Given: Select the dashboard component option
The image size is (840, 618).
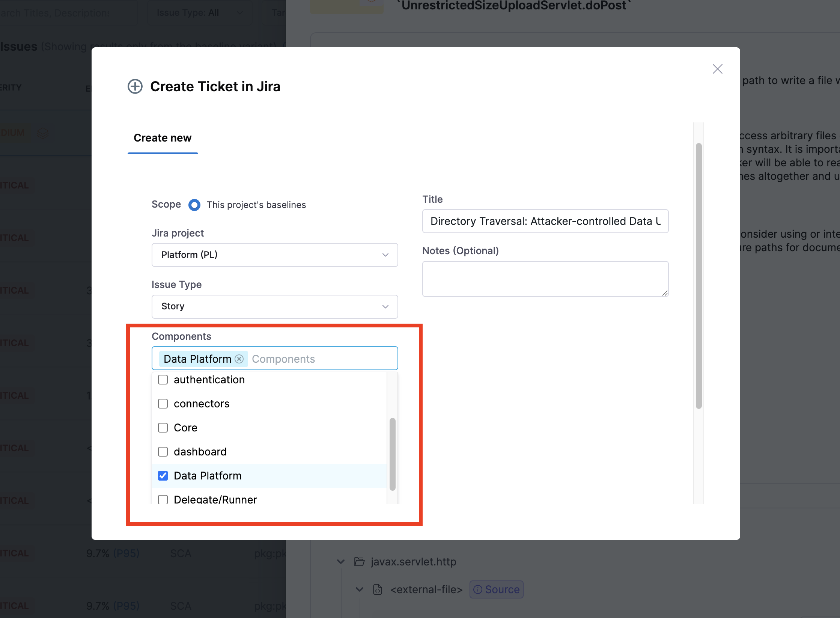Looking at the screenshot, I should tap(163, 452).
